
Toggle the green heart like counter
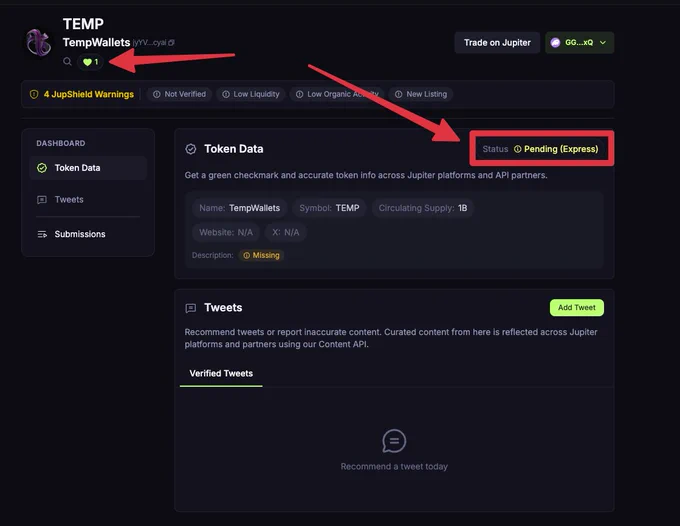click(91, 62)
